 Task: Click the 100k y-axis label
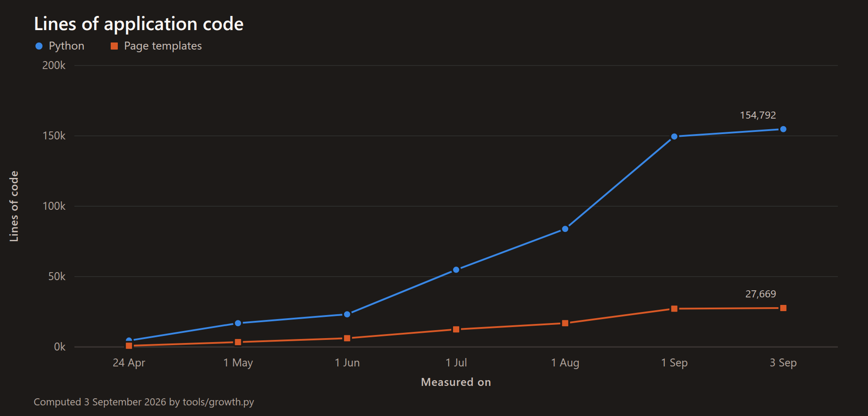click(x=54, y=206)
